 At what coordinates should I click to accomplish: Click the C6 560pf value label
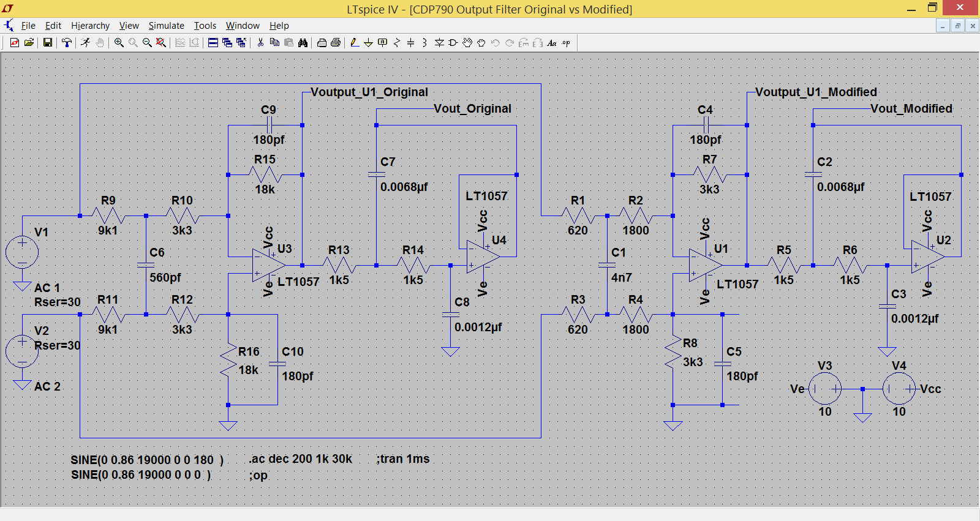click(165, 278)
